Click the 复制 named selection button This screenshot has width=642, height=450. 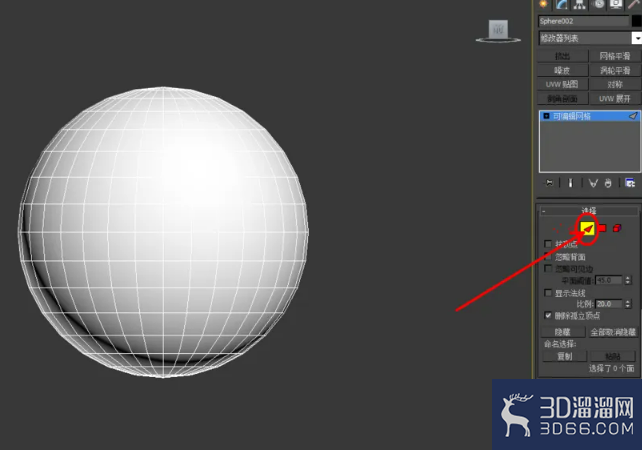pyautogui.click(x=565, y=356)
